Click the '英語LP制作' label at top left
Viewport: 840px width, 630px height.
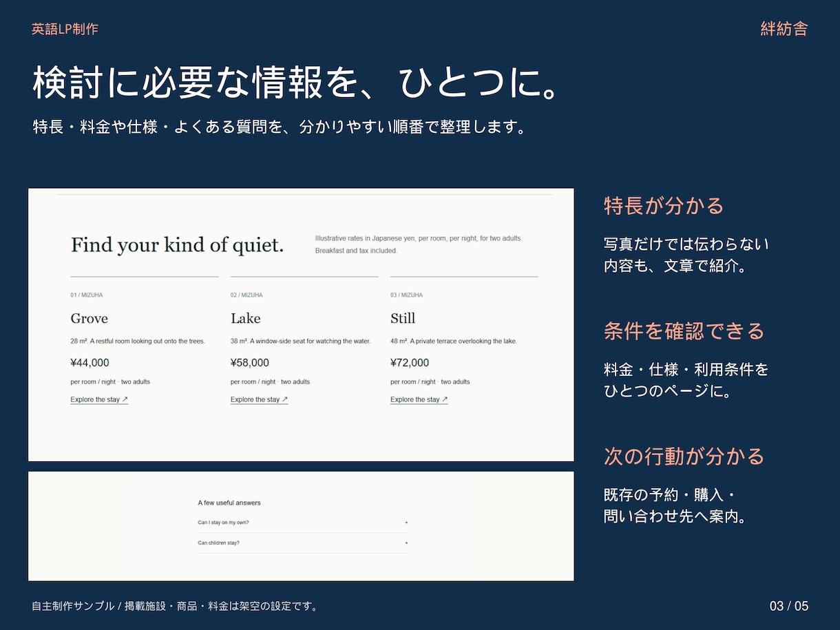click(x=65, y=29)
